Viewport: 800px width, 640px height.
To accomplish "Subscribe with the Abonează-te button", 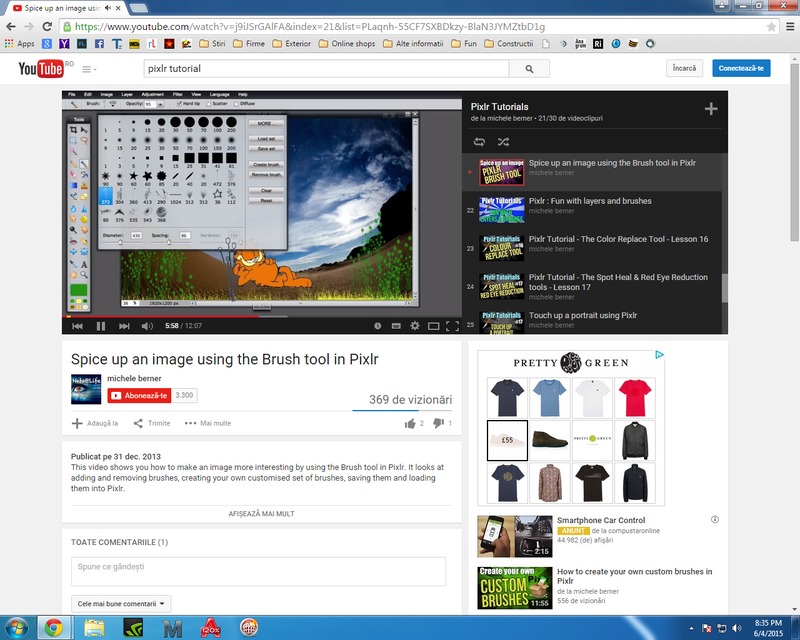I will (x=139, y=395).
